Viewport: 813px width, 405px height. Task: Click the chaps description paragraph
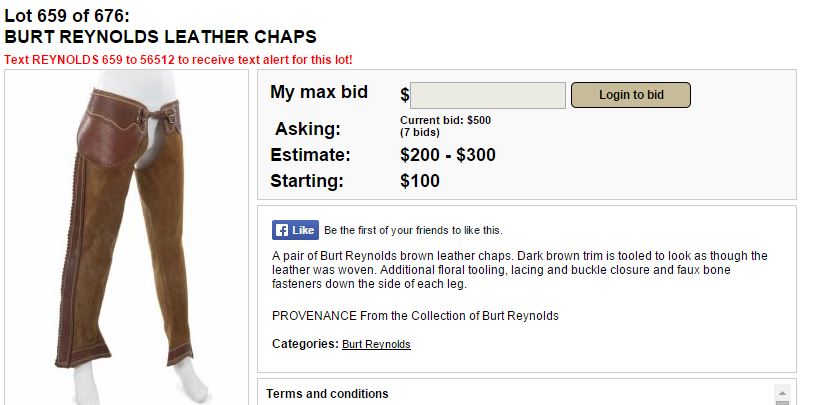click(x=519, y=270)
